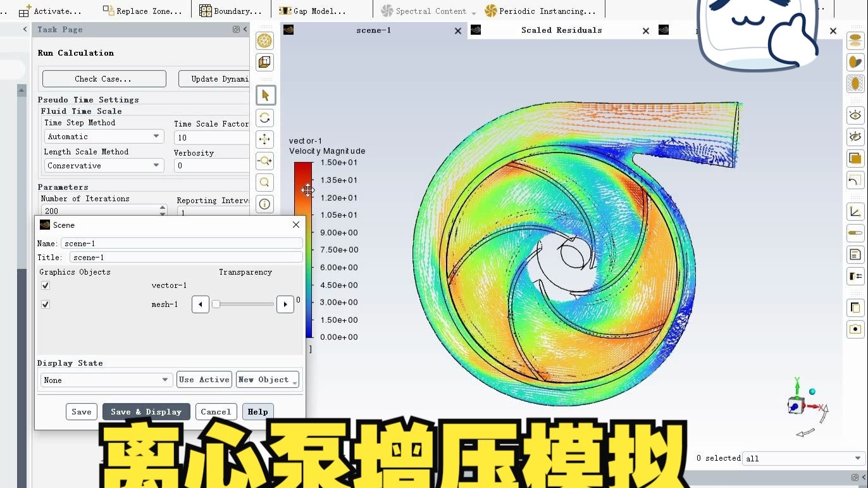Select the pointer selection tool
This screenshot has height=488, width=868.
tap(264, 95)
